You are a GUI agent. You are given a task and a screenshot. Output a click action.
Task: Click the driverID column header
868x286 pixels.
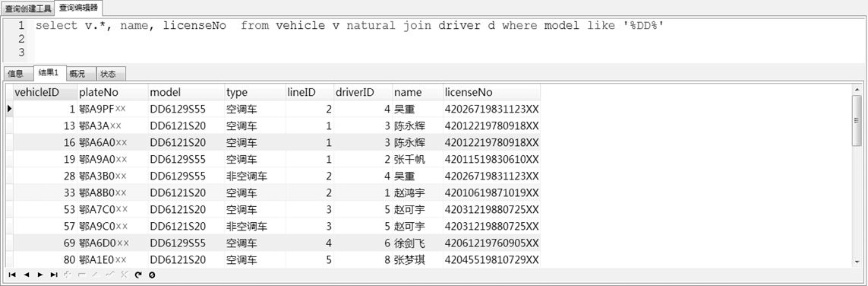[x=362, y=93]
